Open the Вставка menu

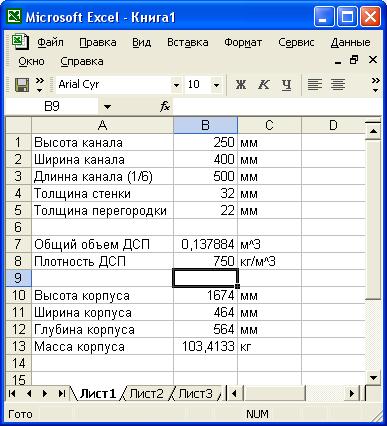point(188,42)
